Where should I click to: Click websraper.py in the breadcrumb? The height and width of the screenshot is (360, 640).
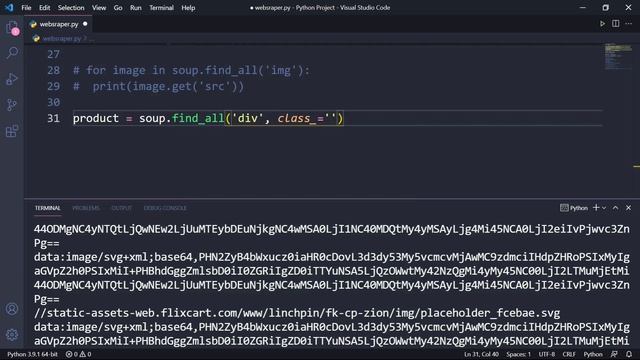(x=62, y=38)
